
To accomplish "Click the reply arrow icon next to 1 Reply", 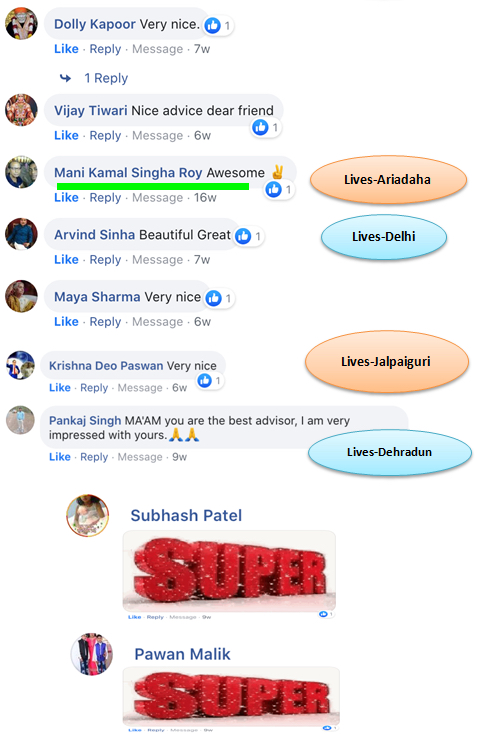I will point(66,78).
